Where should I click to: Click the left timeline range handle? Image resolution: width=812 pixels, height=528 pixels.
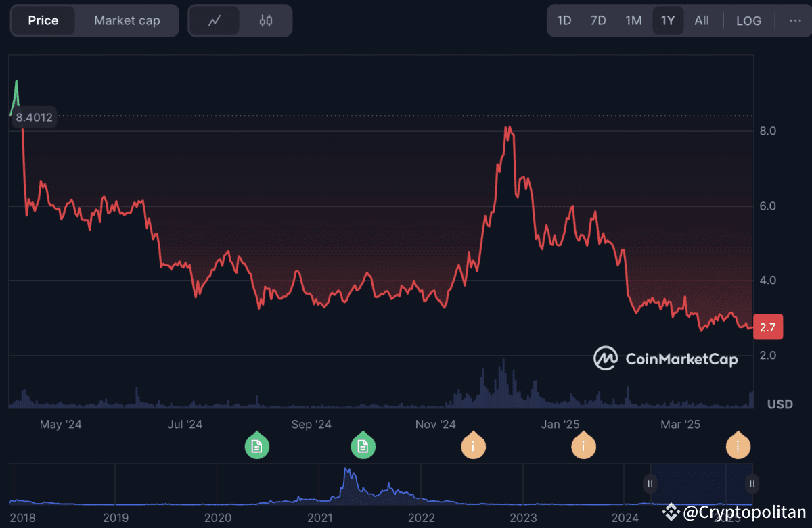pos(650,483)
